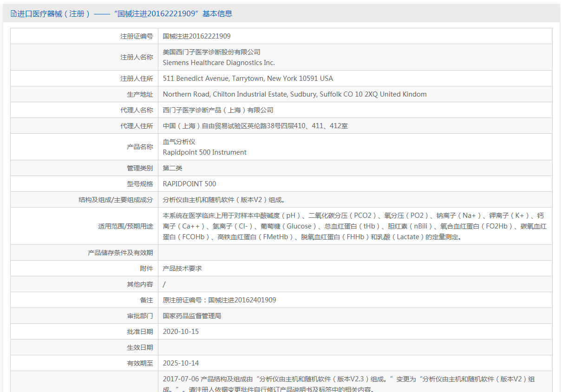The image size is (561, 392).
Task: Click the agent address in 中国（上海）自由贸易试验区
Action: (x=255, y=126)
